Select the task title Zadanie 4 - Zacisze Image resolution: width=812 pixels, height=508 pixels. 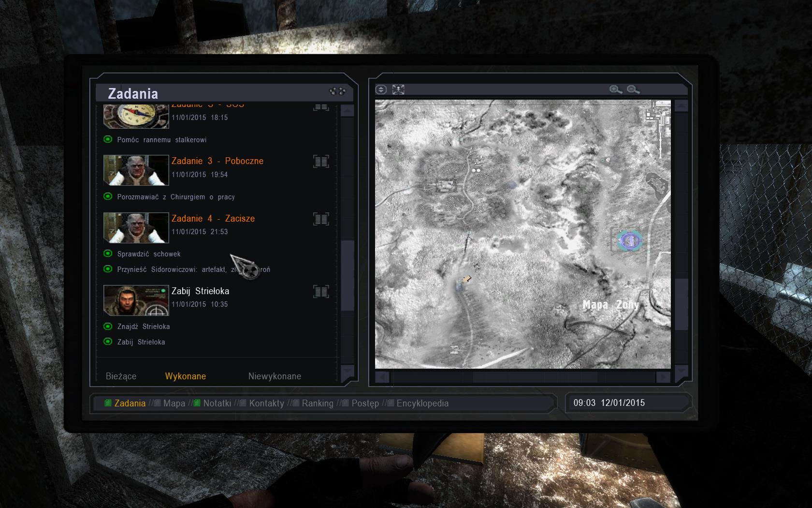click(x=213, y=219)
